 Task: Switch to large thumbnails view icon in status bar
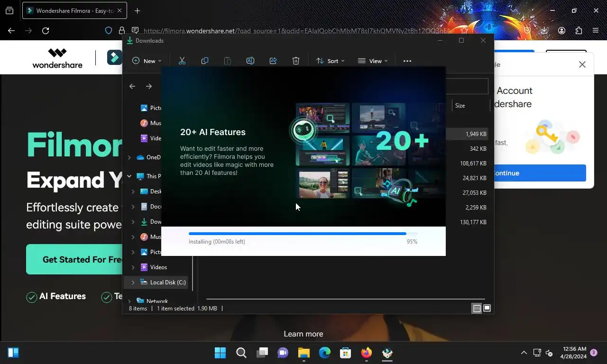pos(487,309)
